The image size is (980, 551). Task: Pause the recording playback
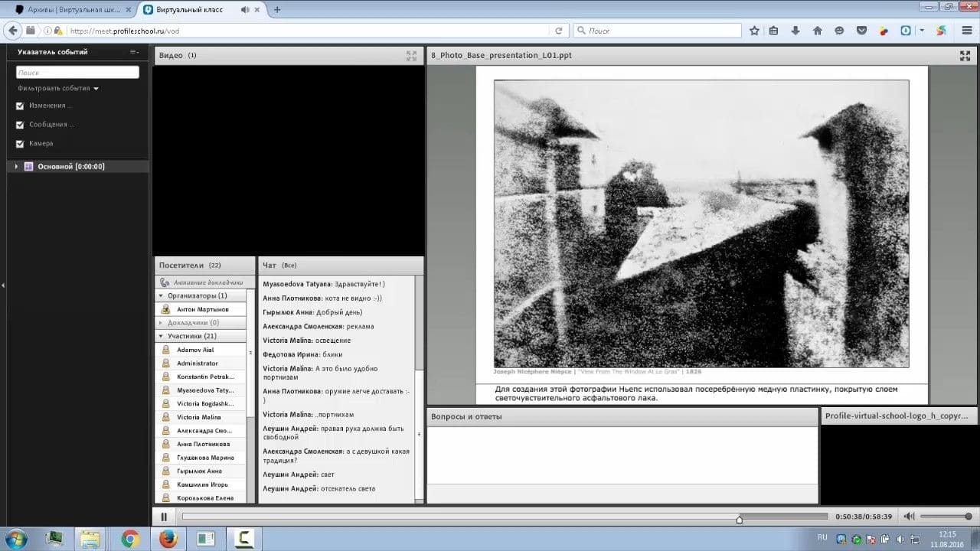click(164, 517)
